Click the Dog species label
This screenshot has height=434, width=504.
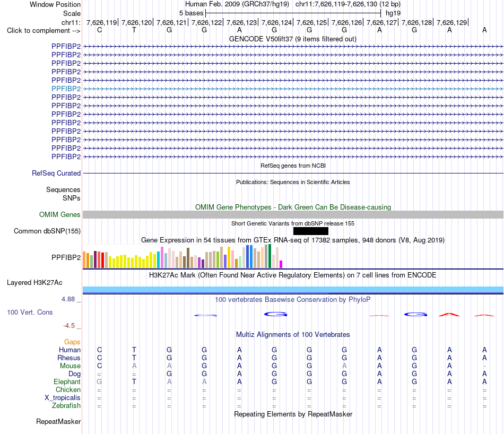click(74, 374)
